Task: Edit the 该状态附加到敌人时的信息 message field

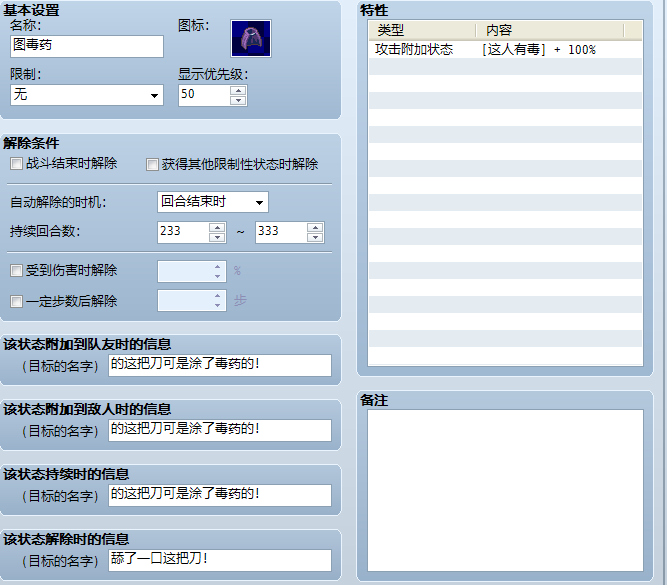Action: 220,431
